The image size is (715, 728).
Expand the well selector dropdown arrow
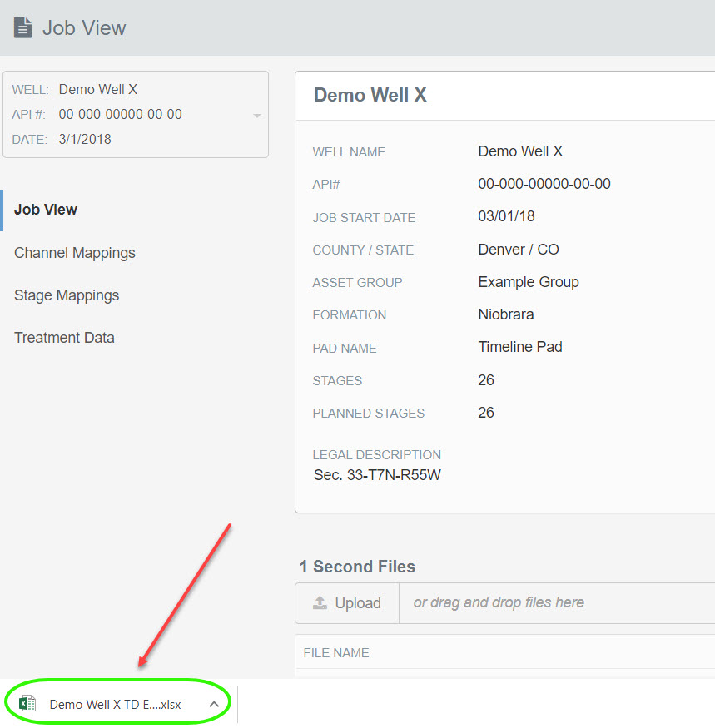pos(257,115)
